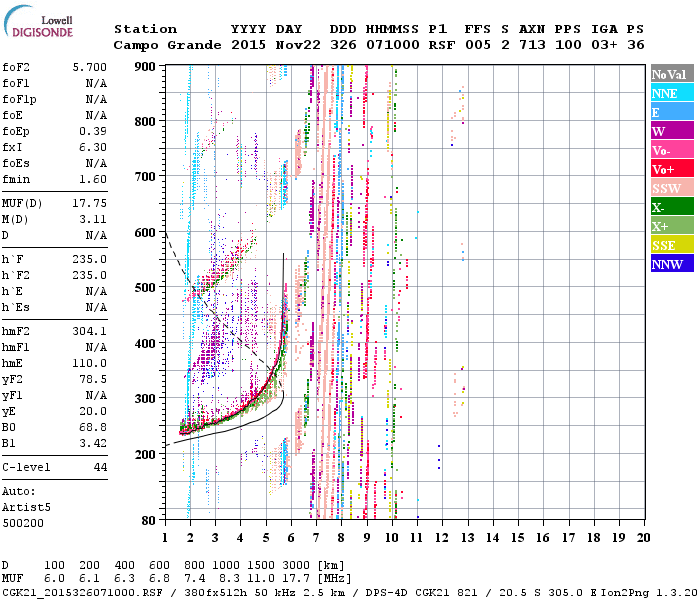Click the fmin value 1.60

click(x=93, y=179)
